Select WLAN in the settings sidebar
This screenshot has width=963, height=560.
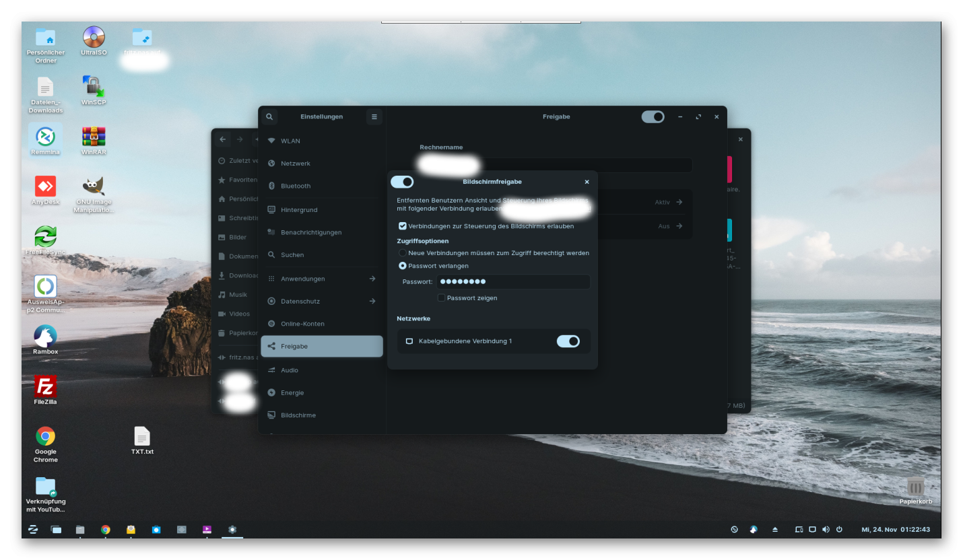[x=322, y=141]
